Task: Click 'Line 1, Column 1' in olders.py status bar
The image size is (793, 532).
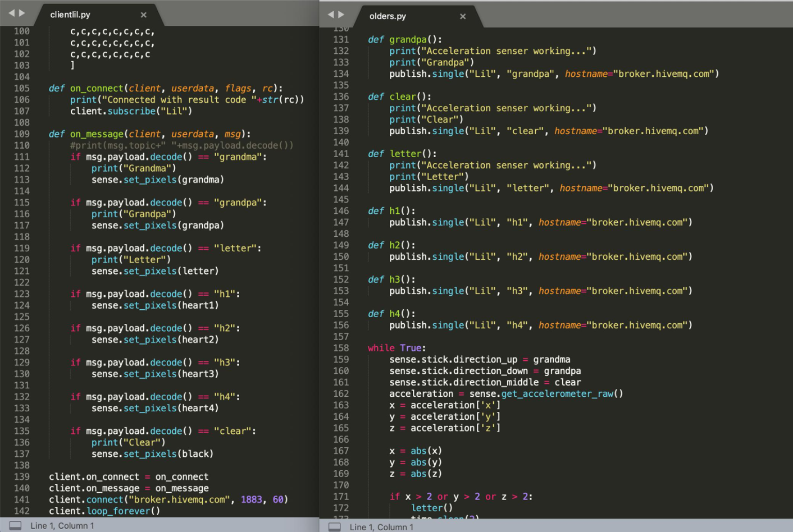Action: point(381,527)
